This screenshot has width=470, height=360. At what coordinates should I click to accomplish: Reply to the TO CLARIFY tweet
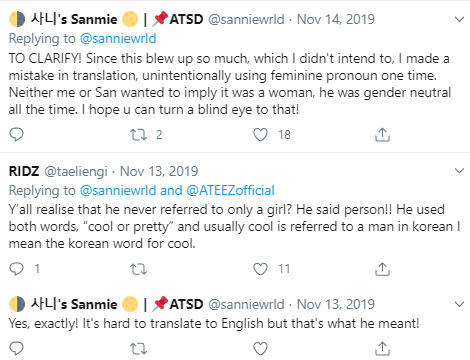pyautogui.click(x=16, y=135)
